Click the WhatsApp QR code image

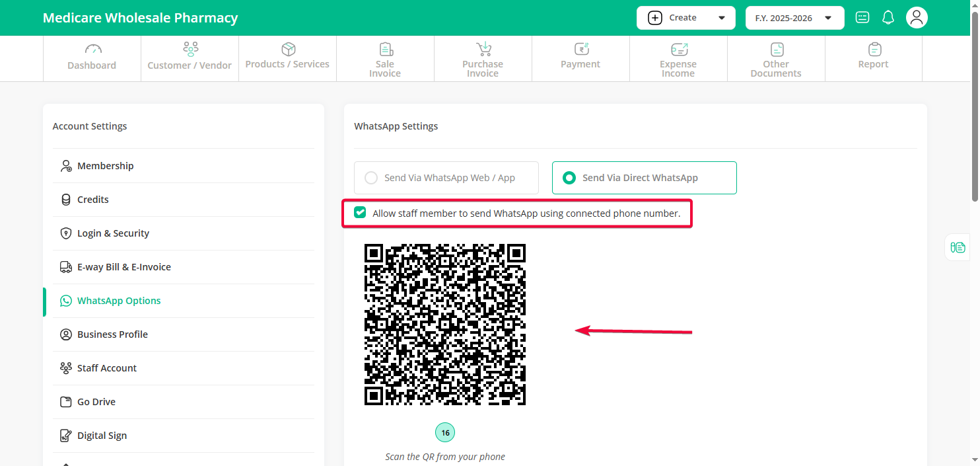445,324
